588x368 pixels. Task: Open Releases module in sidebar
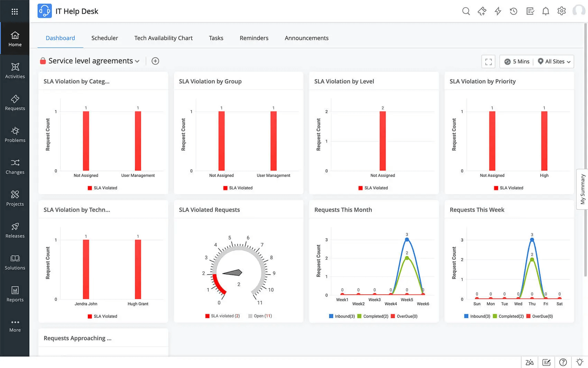click(x=15, y=230)
